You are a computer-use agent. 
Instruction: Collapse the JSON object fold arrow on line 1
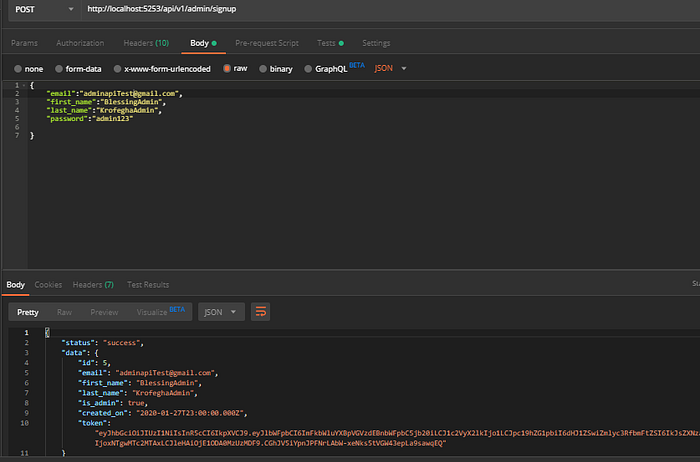(x=24, y=85)
